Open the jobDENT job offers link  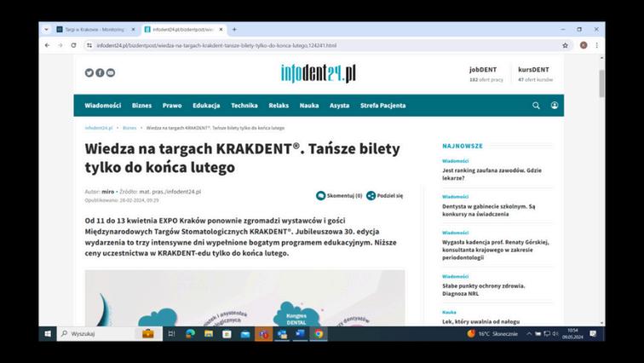486,74
